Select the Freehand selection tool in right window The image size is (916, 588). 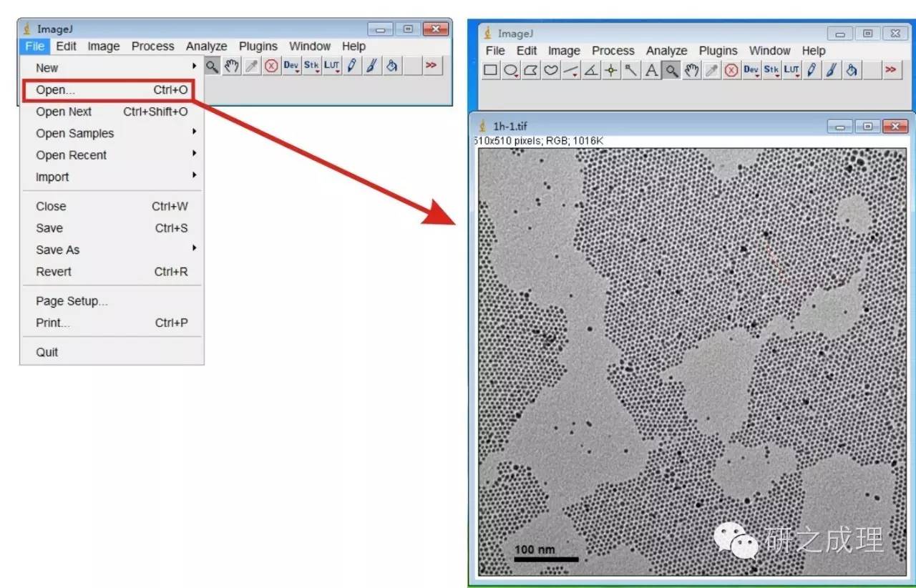551,69
